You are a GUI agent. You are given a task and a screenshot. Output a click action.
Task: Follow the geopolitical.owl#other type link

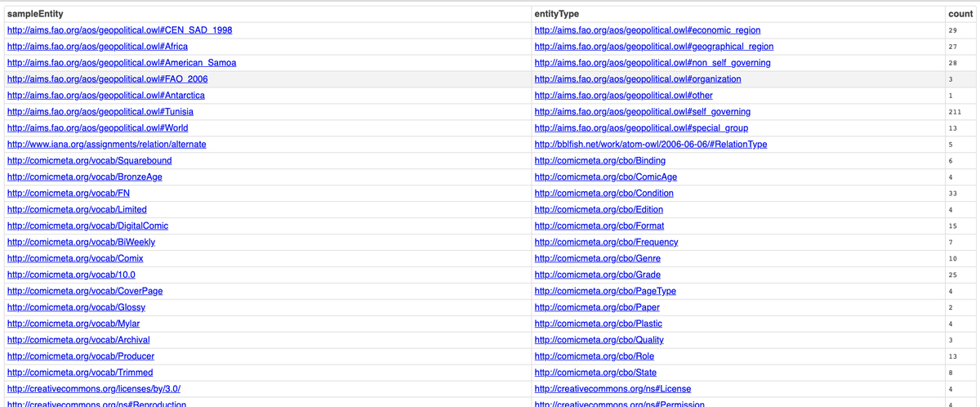click(623, 96)
